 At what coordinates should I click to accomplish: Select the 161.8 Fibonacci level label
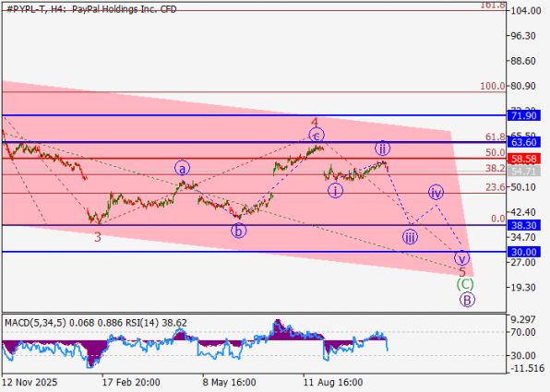[x=494, y=5]
